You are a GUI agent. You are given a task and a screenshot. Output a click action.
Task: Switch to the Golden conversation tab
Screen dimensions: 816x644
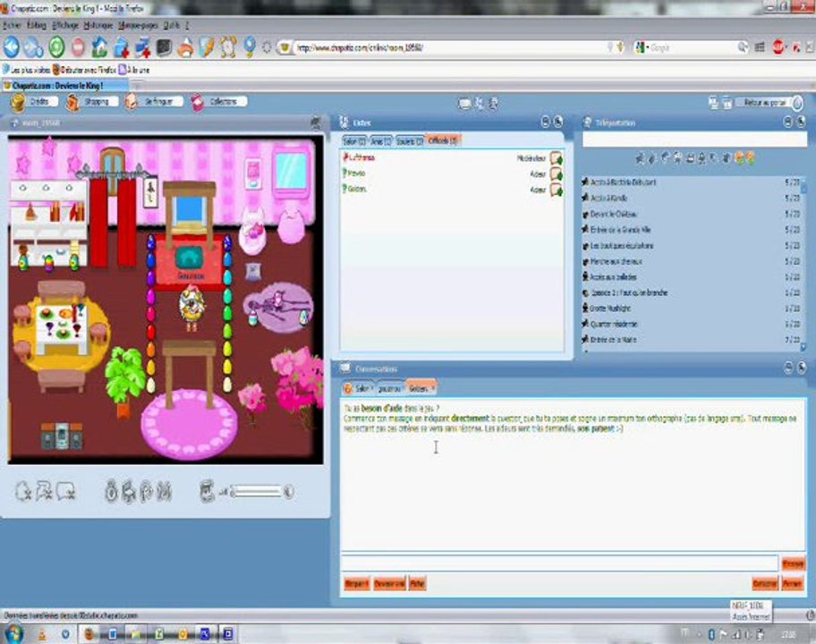click(x=421, y=388)
